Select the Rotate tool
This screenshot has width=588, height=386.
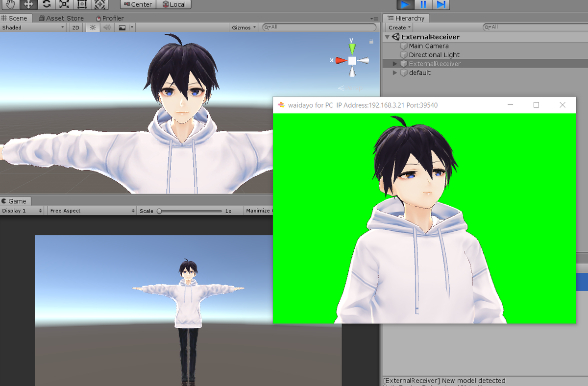pos(46,5)
